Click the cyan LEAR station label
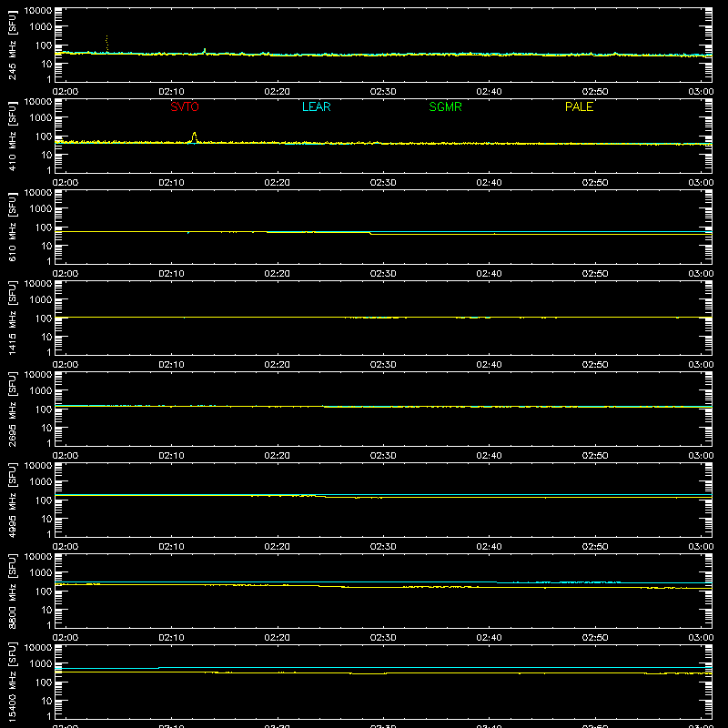728x728 pixels. click(316, 106)
